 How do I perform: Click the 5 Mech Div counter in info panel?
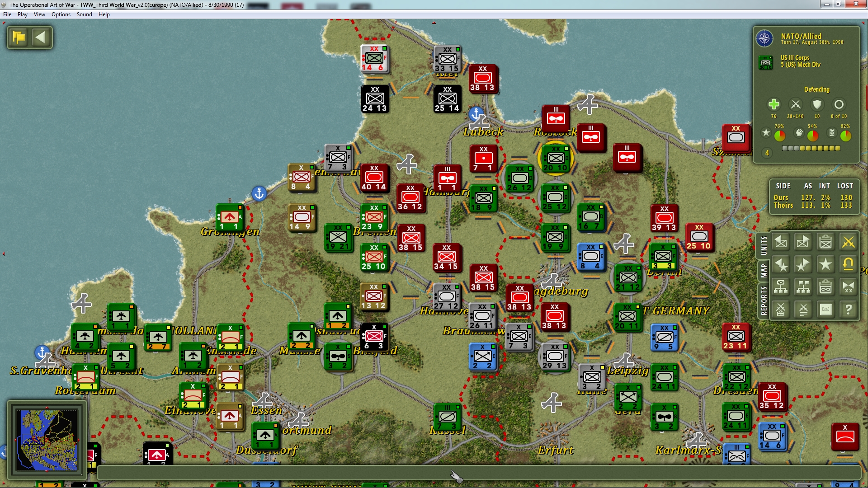coord(766,62)
